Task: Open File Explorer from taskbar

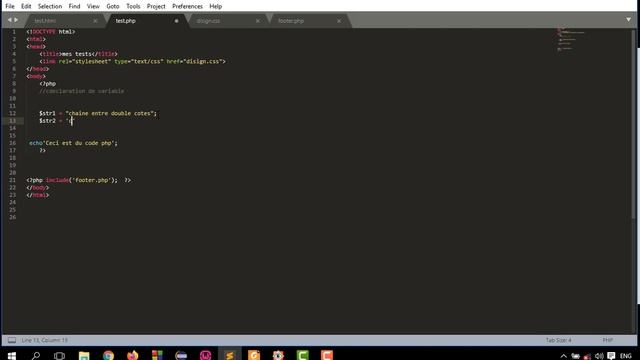Action: [84, 356]
